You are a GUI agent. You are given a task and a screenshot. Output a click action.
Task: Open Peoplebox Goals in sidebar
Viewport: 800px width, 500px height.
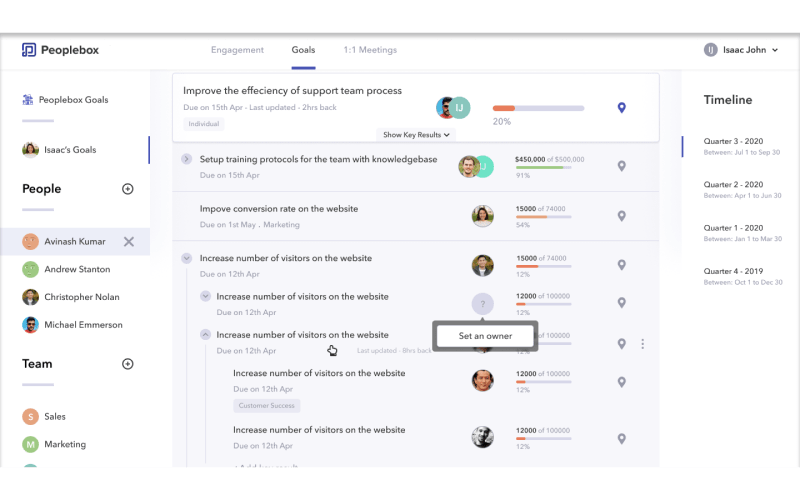coord(72,100)
